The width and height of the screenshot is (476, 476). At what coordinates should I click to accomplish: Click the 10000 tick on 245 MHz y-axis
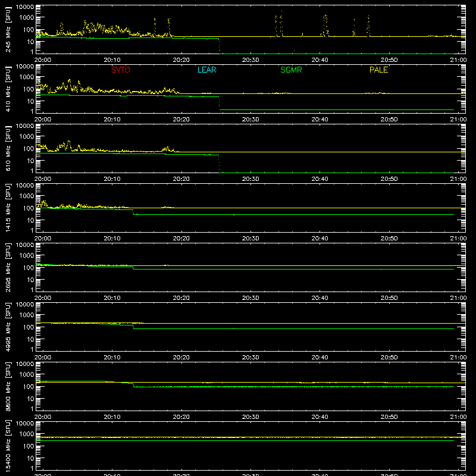click(25, 7)
